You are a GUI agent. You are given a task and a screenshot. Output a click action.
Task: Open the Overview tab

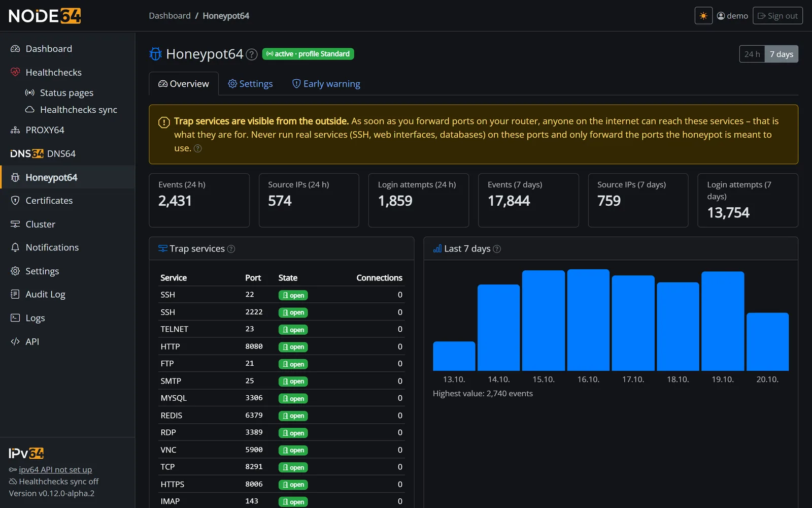(x=184, y=84)
